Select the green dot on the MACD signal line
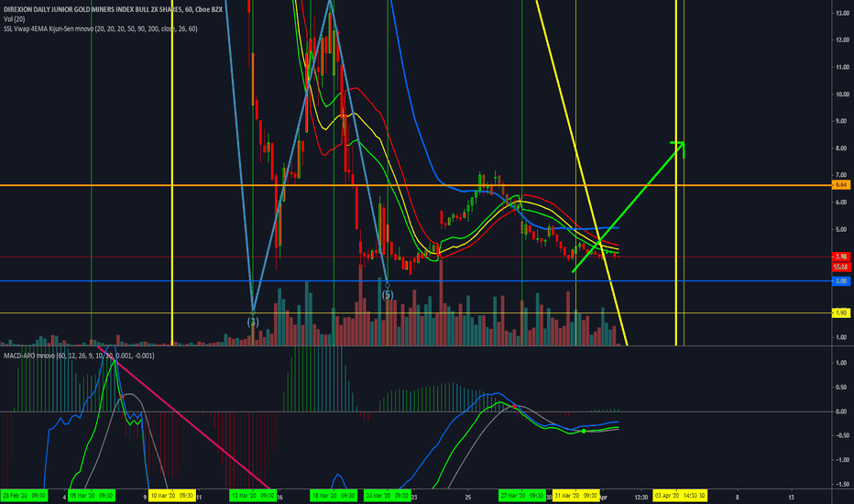The image size is (854, 504). point(584,431)
